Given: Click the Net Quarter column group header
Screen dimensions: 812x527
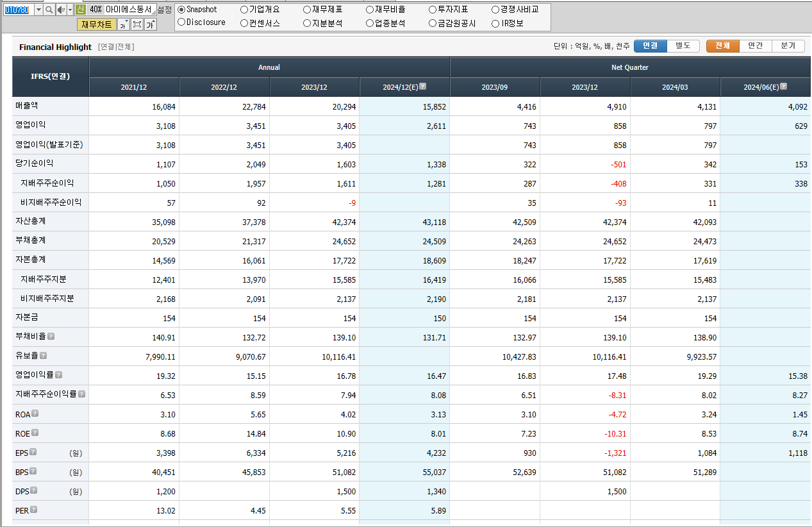Looking at the screenshot, I should coord(630,67).
